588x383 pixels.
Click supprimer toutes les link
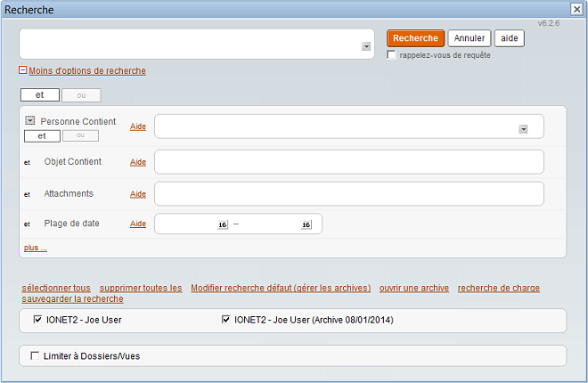tap(141, 289)
